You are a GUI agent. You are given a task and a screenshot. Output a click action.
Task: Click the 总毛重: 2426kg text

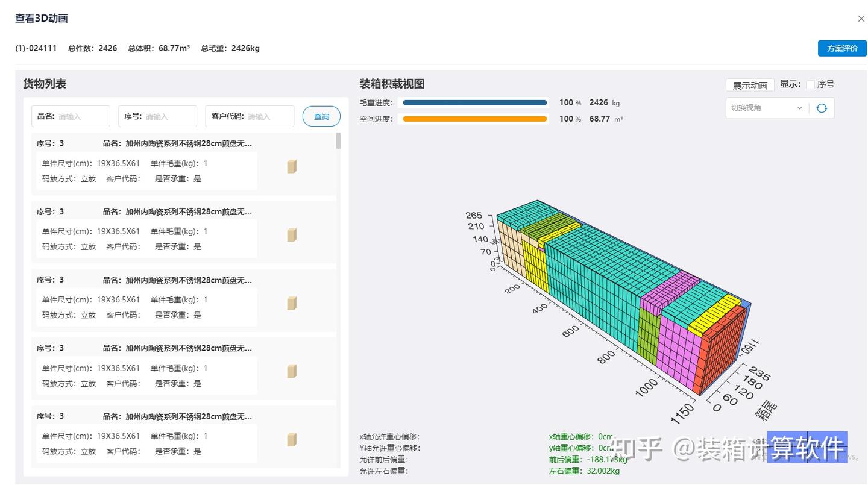(230, 48)
